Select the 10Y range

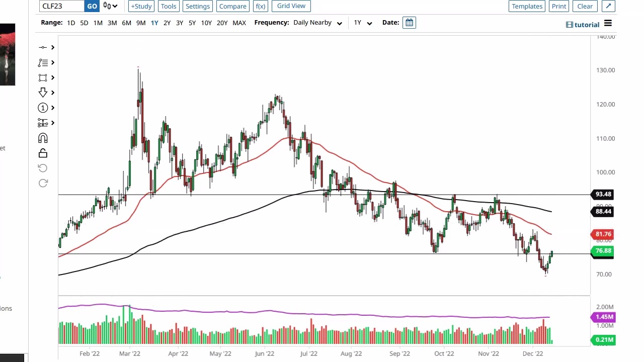[x=206, y=23]
